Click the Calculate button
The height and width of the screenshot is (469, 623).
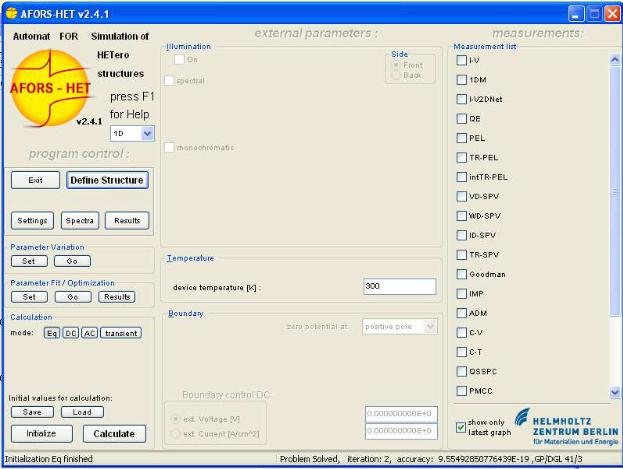[114, 434]
